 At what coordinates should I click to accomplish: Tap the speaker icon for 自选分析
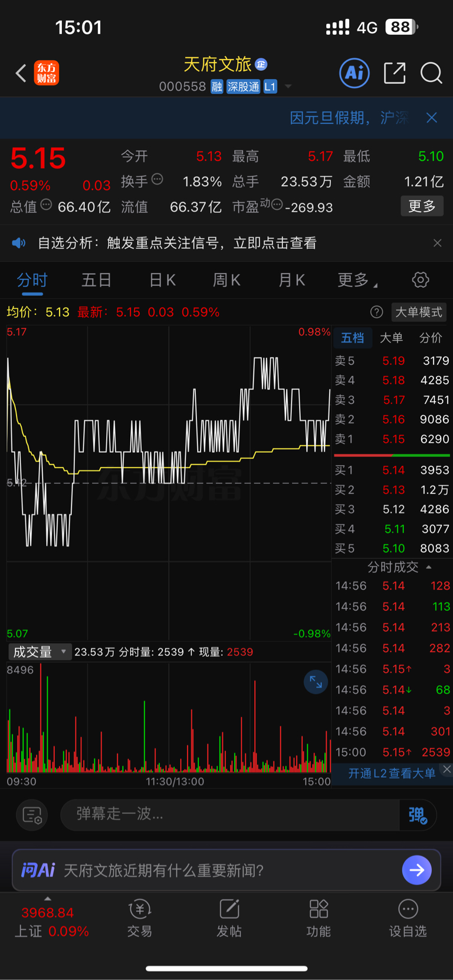pyautogui.click(x=19, y=243)
